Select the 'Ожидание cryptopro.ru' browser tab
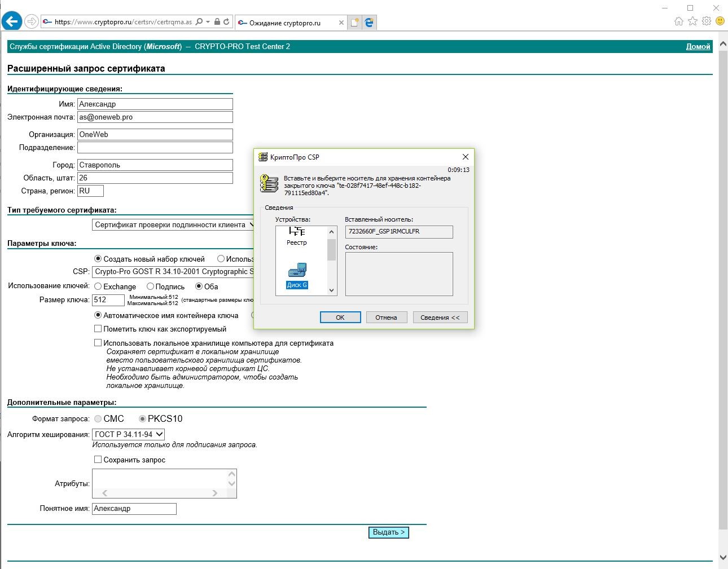 (291, 23)
